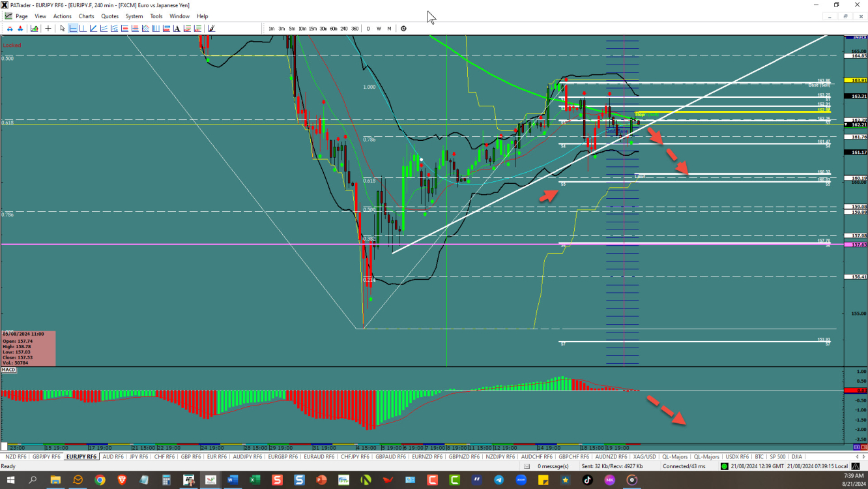Click the taskbar clock showing 7:39 AM
This screenshot has height=489, width=868.
853,476
